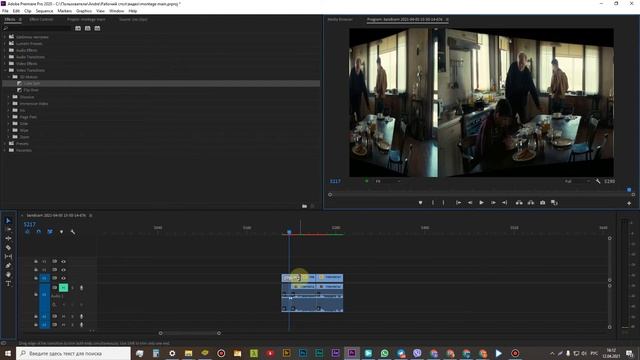Image resolution: width=640 pixels, height=360 pixels.
Task: Click the Extract button
Action: (531, 203)
